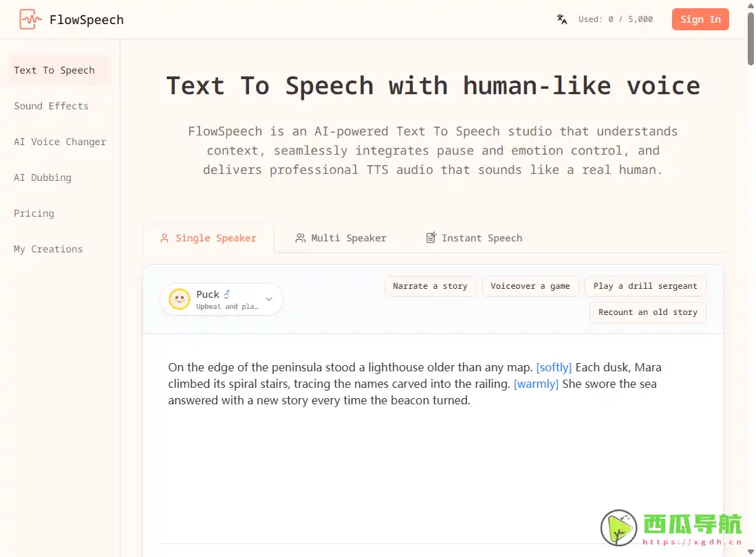Click the FlowSpeech brand name
The height and width of the screenshot is (557, 756).
pyautogui.click(x=86, y=20)
